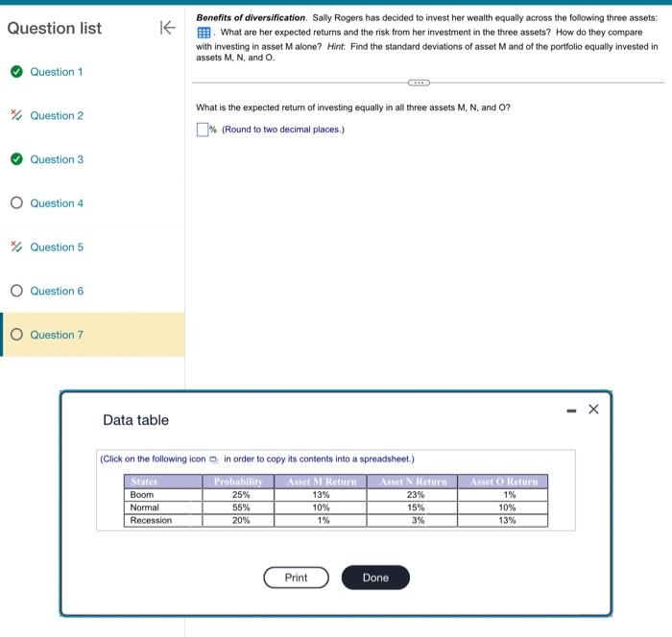The image size is (672, 637).
Task: Click the Print button
Action: coord(296,578)
